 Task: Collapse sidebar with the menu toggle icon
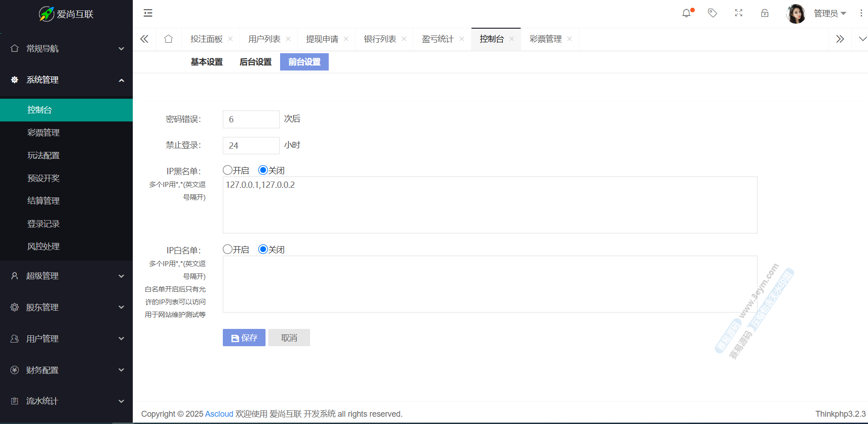[148, 13]
